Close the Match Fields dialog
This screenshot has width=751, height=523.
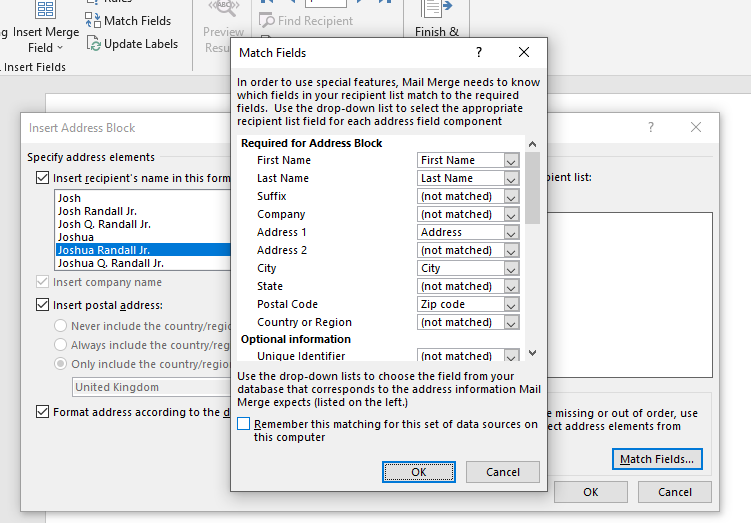coord(524,52)
